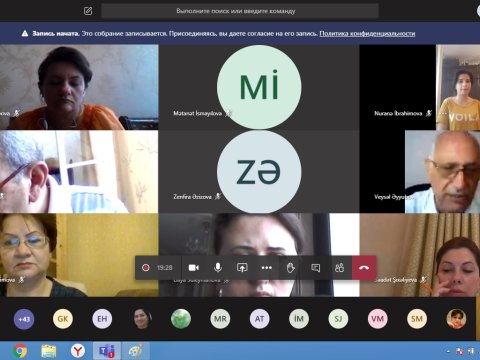Select the VM participant avatar

pos(377,319)
